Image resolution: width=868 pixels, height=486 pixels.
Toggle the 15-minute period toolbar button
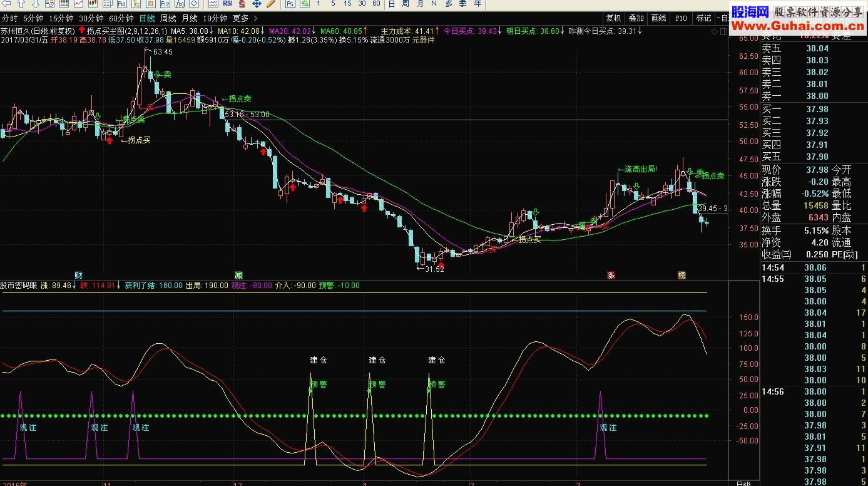point(347,4)
